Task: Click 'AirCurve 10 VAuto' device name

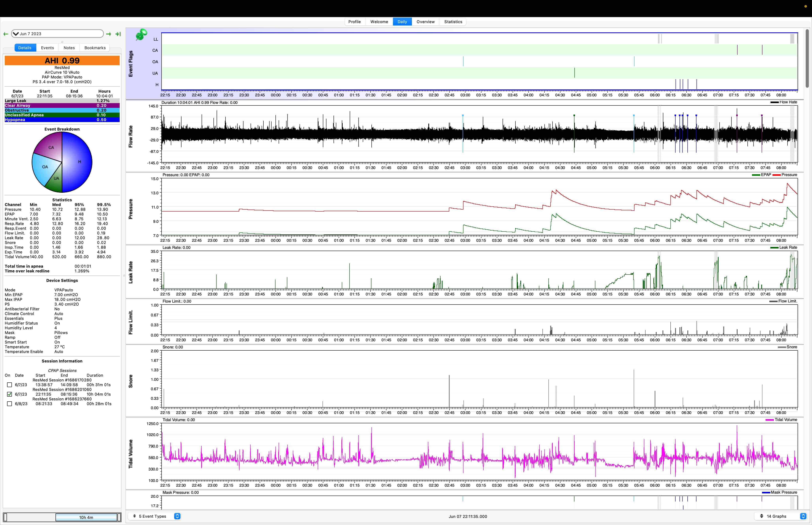Action: [62, 72]
